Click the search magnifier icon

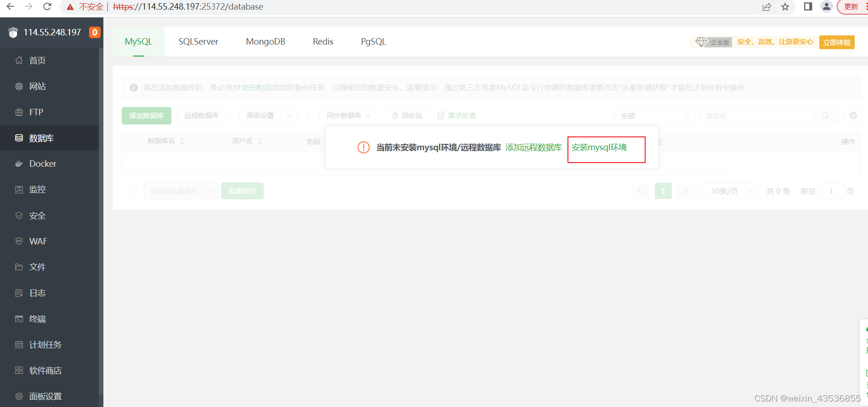[825, 116]
